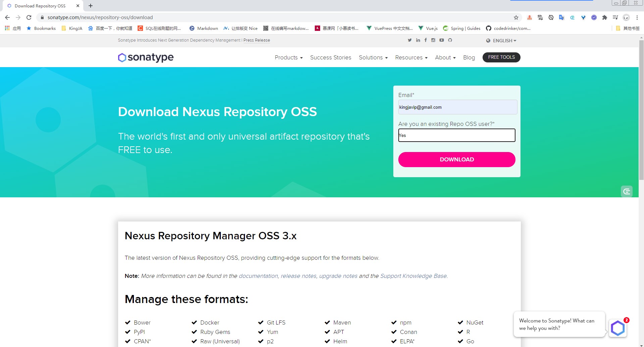Click the green Grammarly widget on the banner
The height and width of the screenshot is (347, 644).
(x=627, y=192)
